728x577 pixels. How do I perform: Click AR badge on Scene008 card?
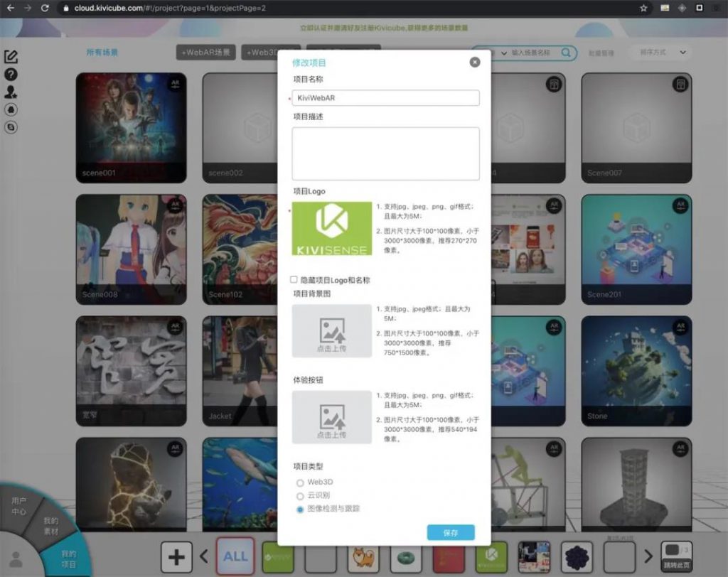click(x=175, y=205)
